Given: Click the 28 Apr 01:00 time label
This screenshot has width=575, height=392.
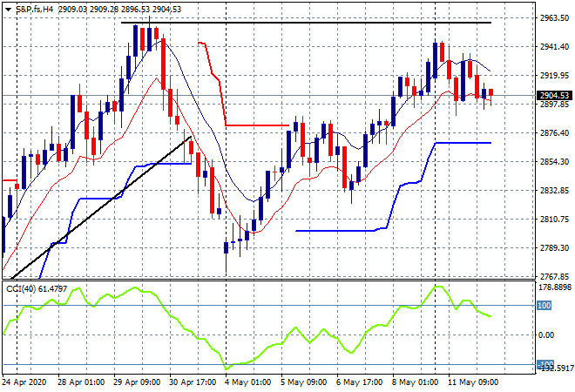Looking at the screenshot, I should (x=81, y=382).
